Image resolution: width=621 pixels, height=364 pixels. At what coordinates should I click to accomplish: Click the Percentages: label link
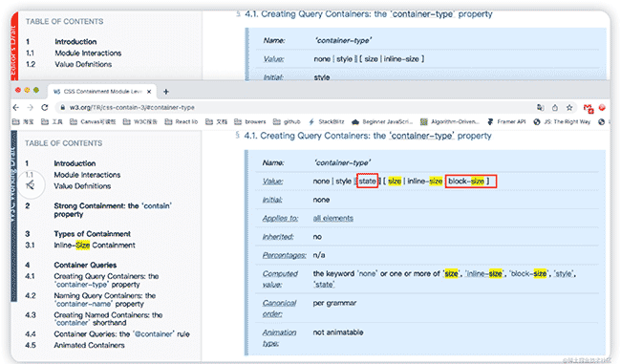pos(285,255)
